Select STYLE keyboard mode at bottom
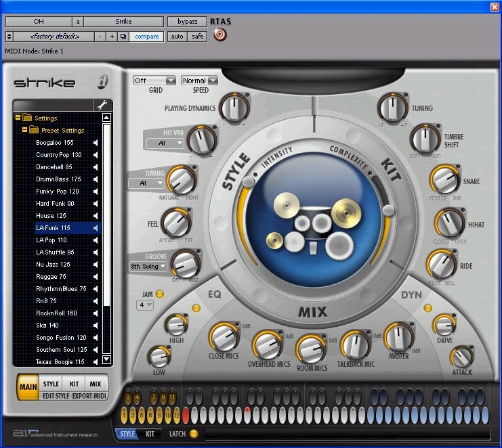 pyautogui.click(x=127, y=434)
